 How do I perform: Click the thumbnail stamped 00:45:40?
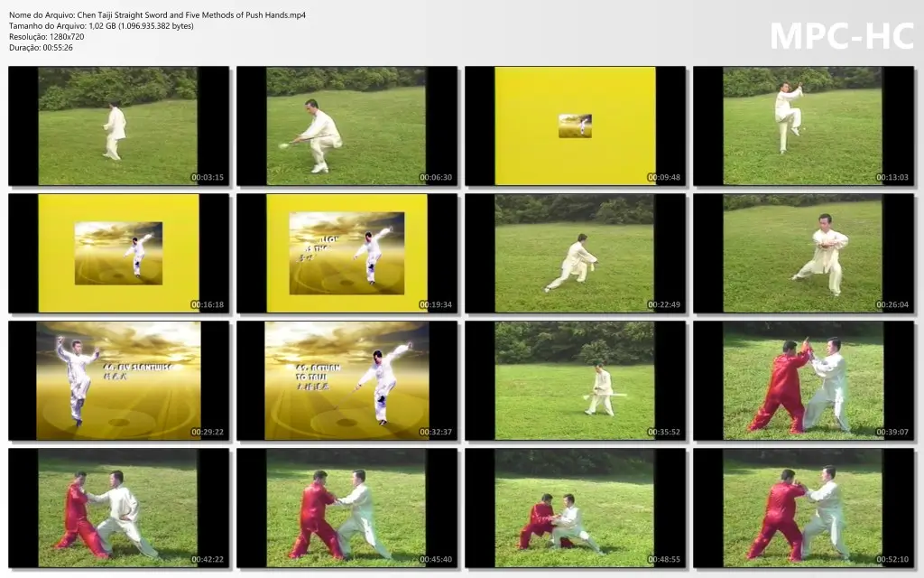pyautogui.click(x=347, y=508)
